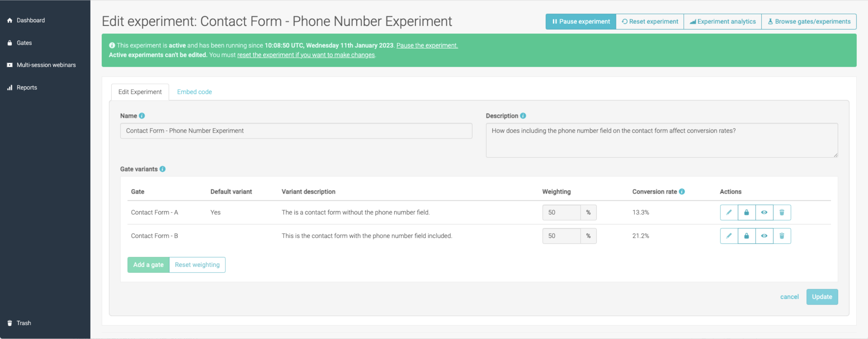Click the 'reset the experiment' link in the banner
This screenshot has width=868, height=339.
point(306,55)
